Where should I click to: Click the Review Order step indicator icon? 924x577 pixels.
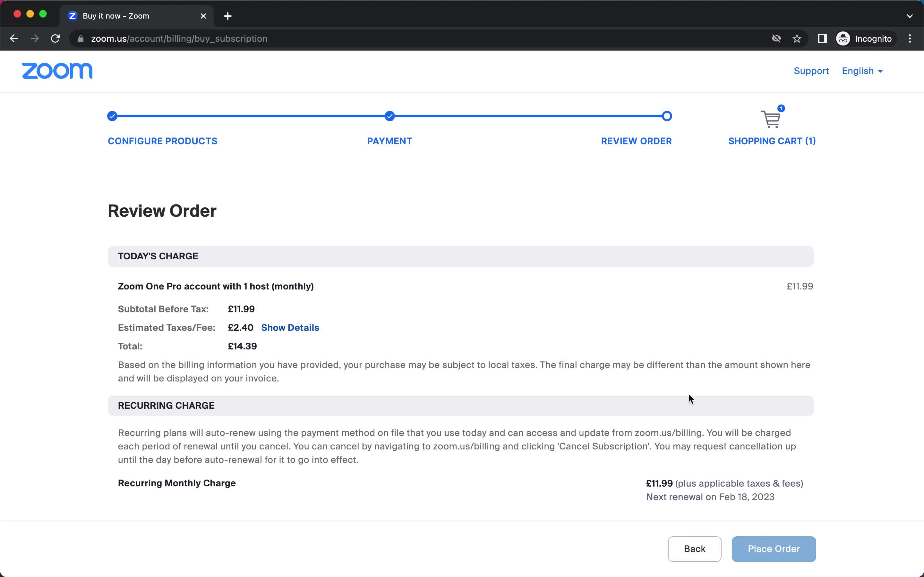point(667,116)
